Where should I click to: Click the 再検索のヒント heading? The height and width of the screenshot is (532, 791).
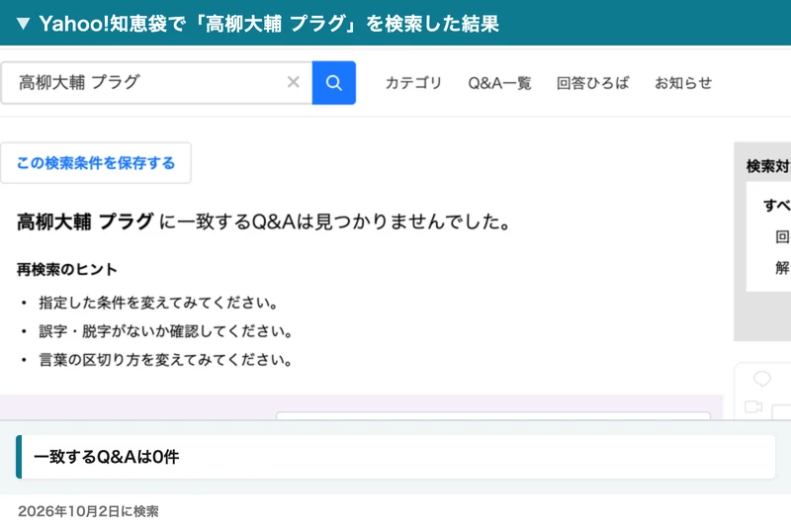(x=67, y=270)
